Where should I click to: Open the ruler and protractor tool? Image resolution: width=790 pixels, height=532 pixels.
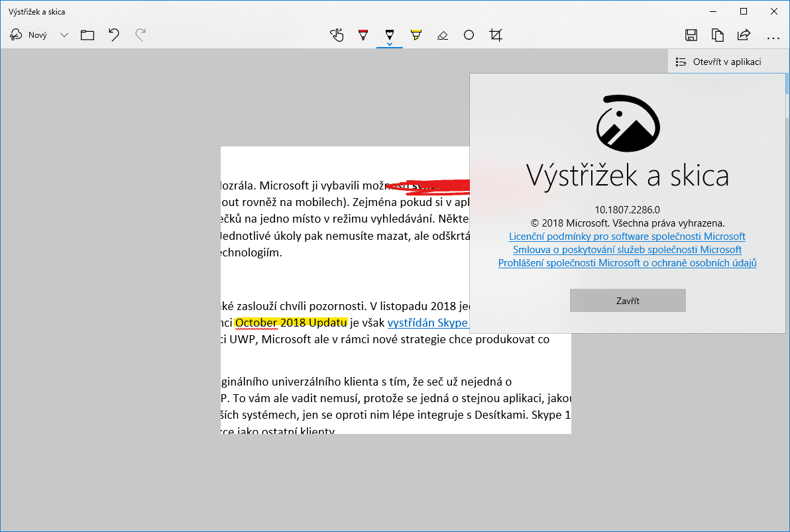coord(469,34)
